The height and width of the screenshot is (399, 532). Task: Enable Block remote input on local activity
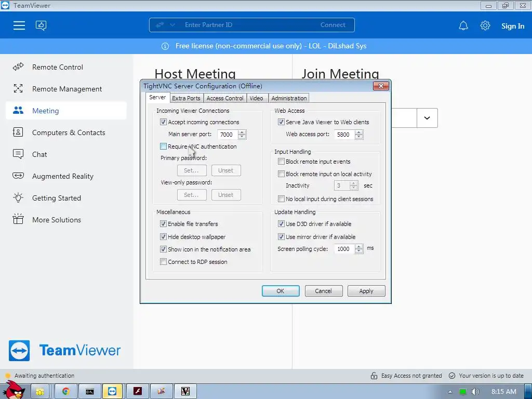281,174
